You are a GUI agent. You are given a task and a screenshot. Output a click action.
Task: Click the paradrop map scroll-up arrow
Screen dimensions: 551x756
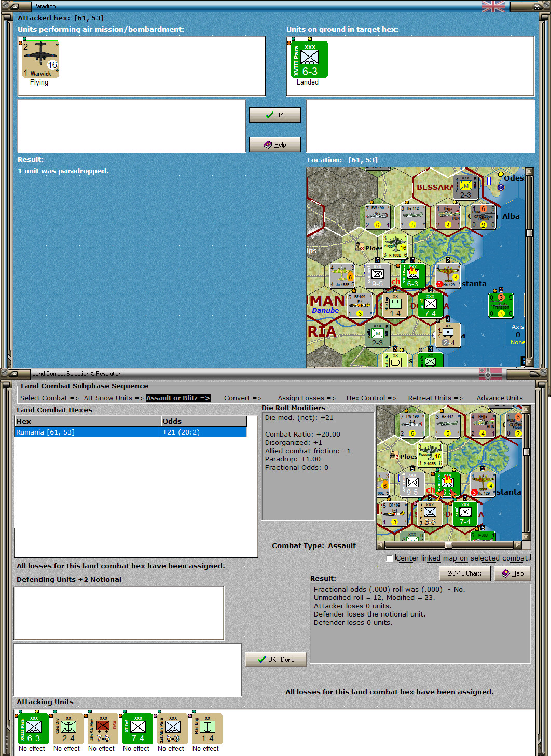pyautogui.click(x=529, y=171)
